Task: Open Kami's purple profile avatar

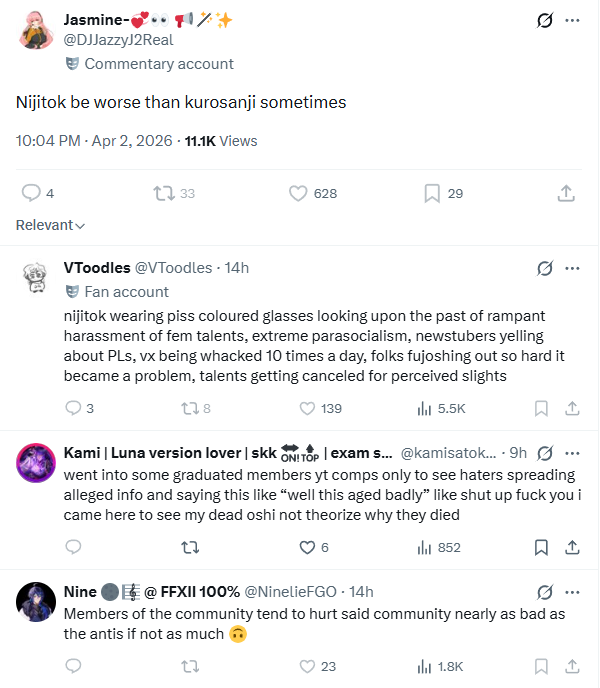Action: pos(36,462)
